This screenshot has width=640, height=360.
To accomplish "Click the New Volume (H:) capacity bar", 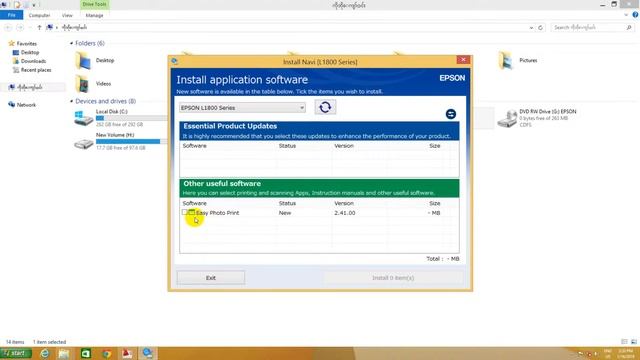I will (131, 142).
